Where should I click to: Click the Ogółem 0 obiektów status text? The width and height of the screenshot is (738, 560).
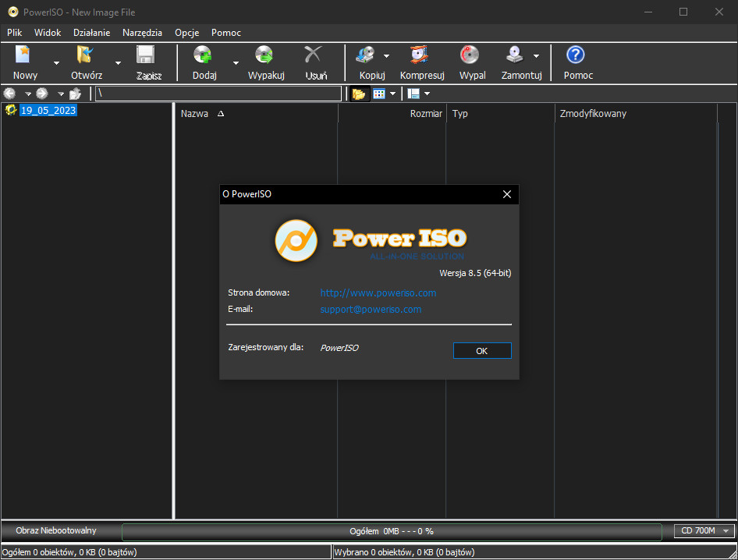(69, 552)
